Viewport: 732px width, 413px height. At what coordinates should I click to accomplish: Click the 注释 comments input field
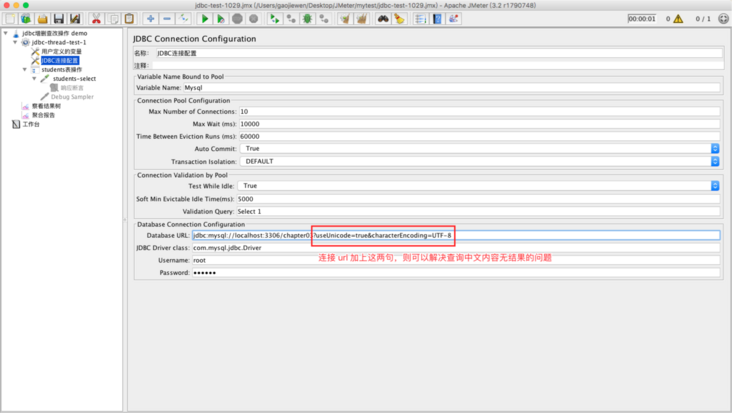tap(437, 65)
